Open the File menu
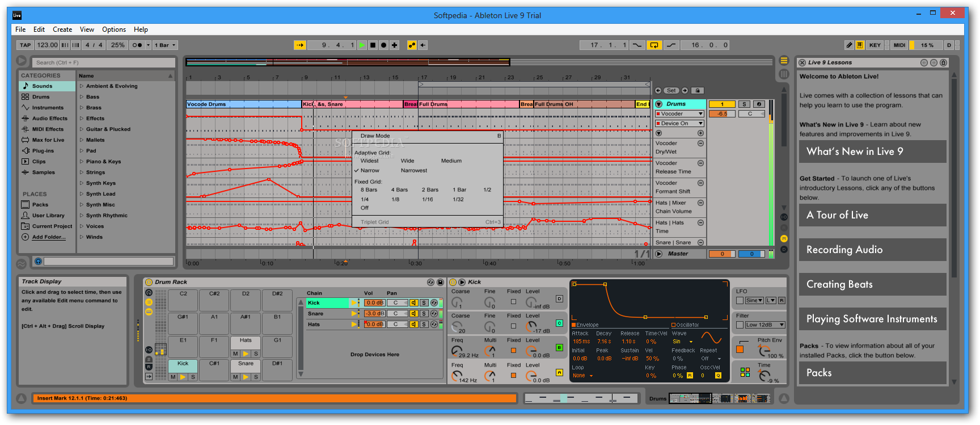Image resolution: width=980 pixels, height=425 pixels. coord(20,30)
